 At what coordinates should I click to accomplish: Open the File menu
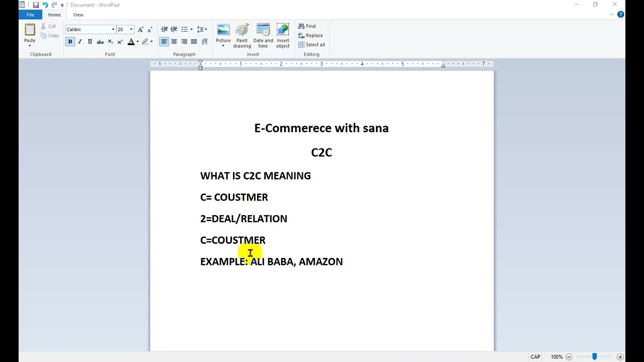click(30, 15)
